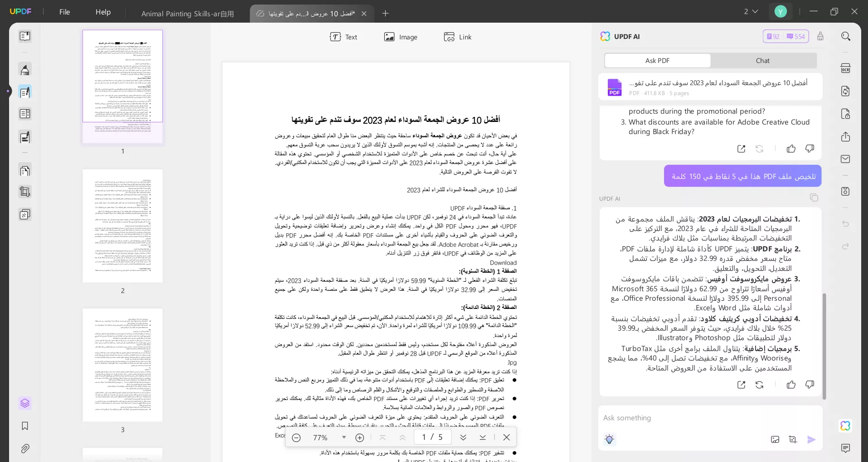Open attachments from the left sidebar
The width and height of the screenshot is (868, 462).
pos(25,448)
